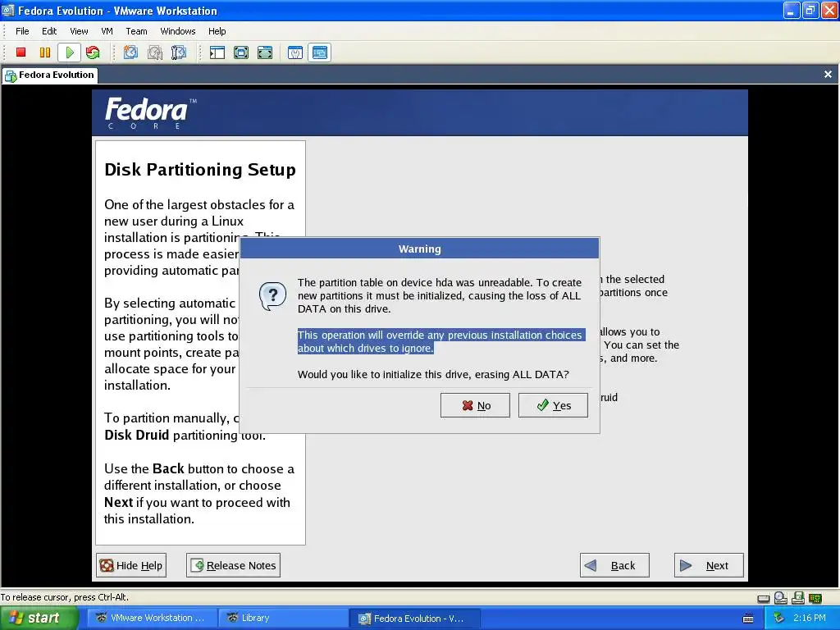
Task: Open the Release Notes button
Action: (x=233, y=565)
